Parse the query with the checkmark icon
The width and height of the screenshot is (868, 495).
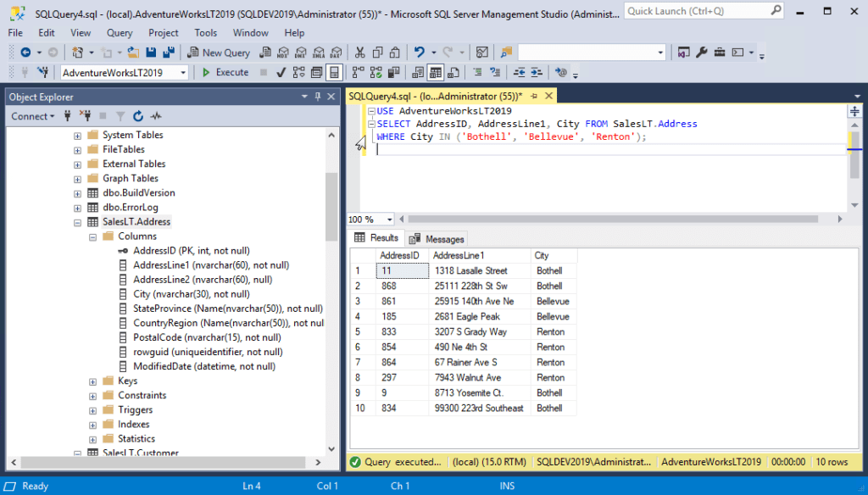click(x=281, y=73)
